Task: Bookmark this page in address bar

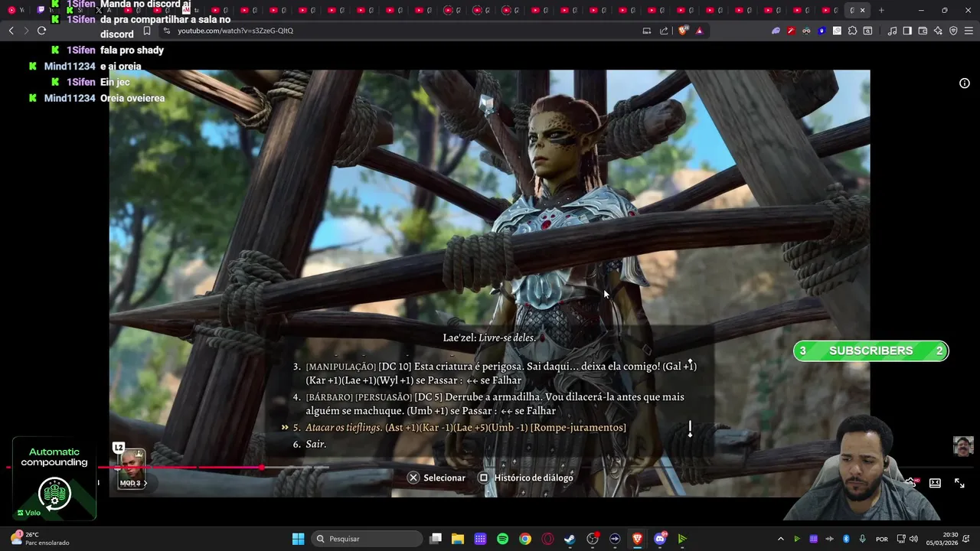Action: pyautogui.click(x=147, y=31)
